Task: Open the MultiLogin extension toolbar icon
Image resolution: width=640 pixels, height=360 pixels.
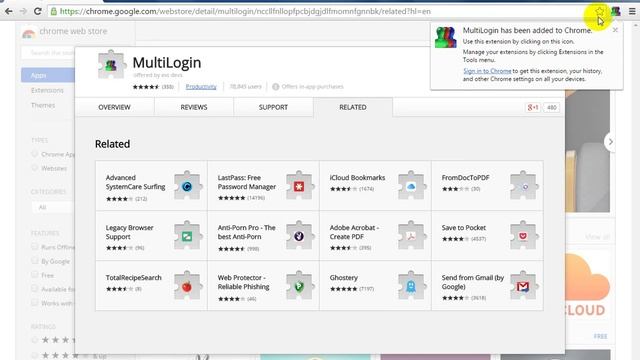Action: pos(615,11)
